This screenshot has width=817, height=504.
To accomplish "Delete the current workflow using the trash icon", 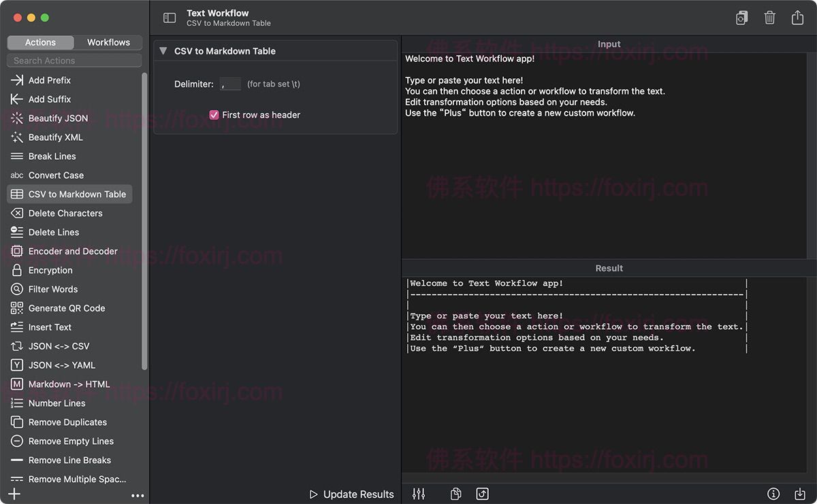I will point(770,18).
